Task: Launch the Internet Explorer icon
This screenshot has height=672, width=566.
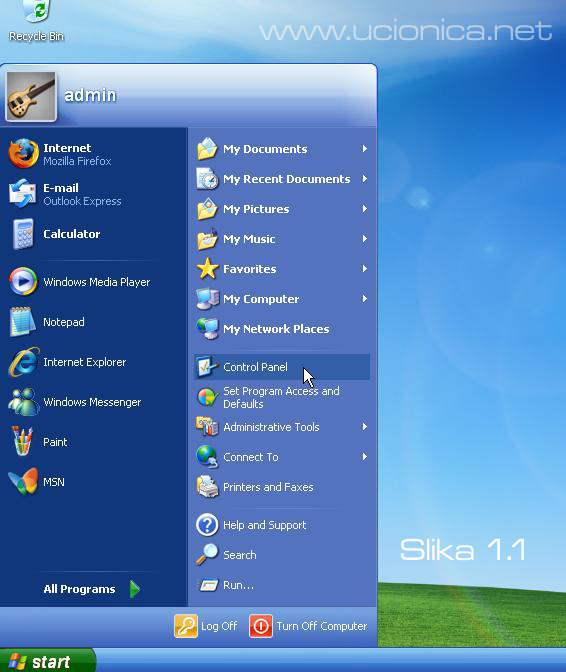Action: pos(24,362)
